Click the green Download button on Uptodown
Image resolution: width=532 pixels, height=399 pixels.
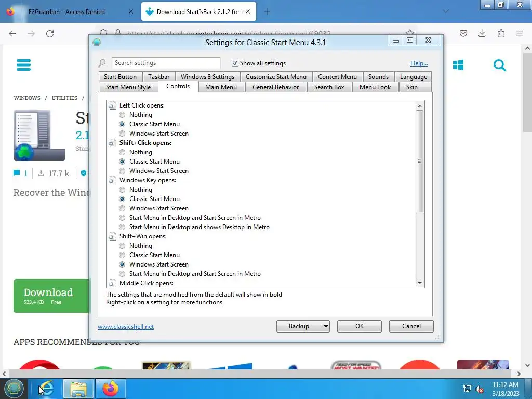(x=51, y=296)
